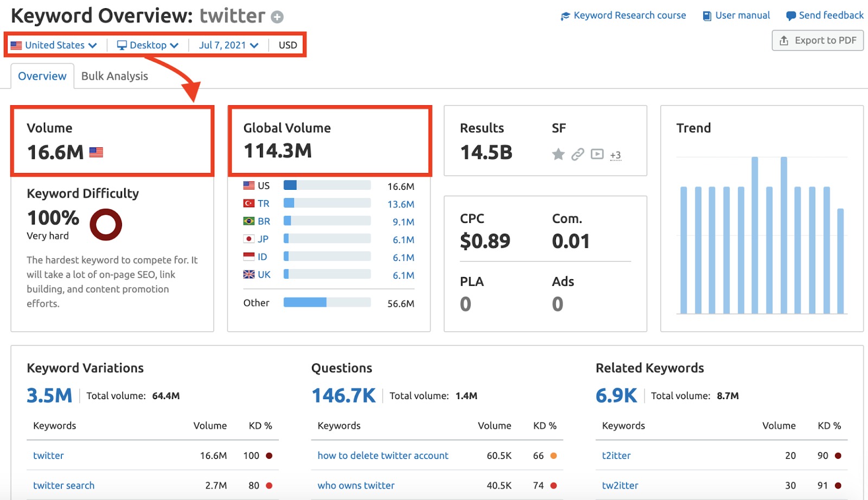Click the US flag beside volume 16.6M

[96, 152]
